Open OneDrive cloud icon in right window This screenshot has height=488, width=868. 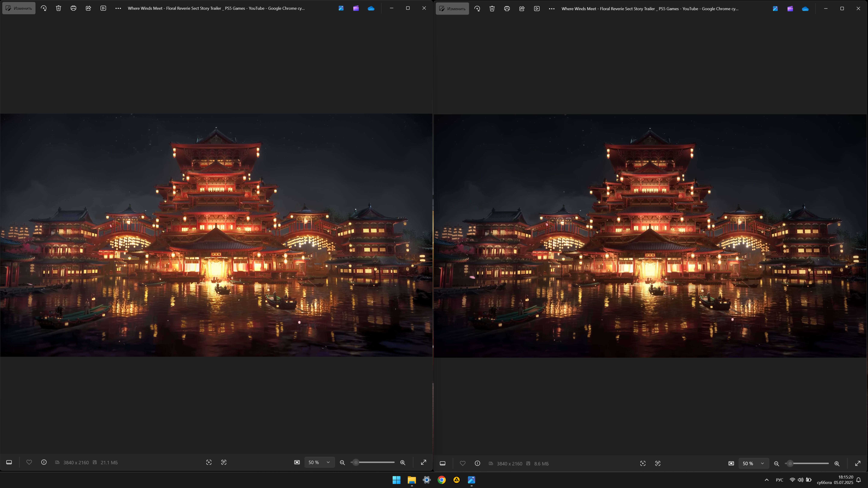805,9
